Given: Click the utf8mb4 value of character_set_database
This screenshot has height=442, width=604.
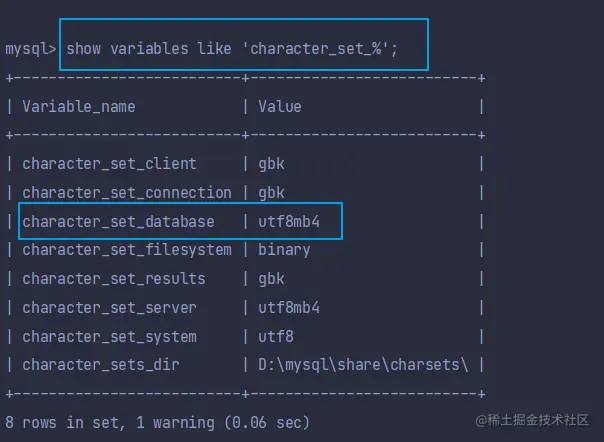Looking at the screenshot, I should tap(288, 222).
